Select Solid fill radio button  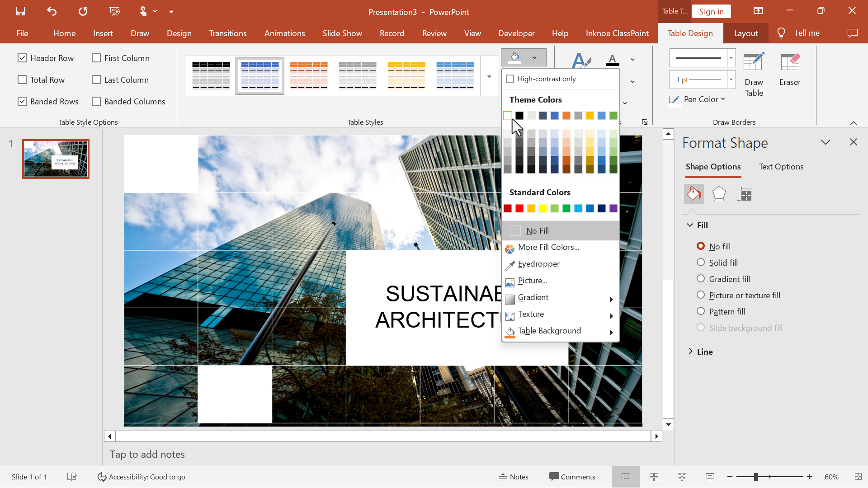701,262
